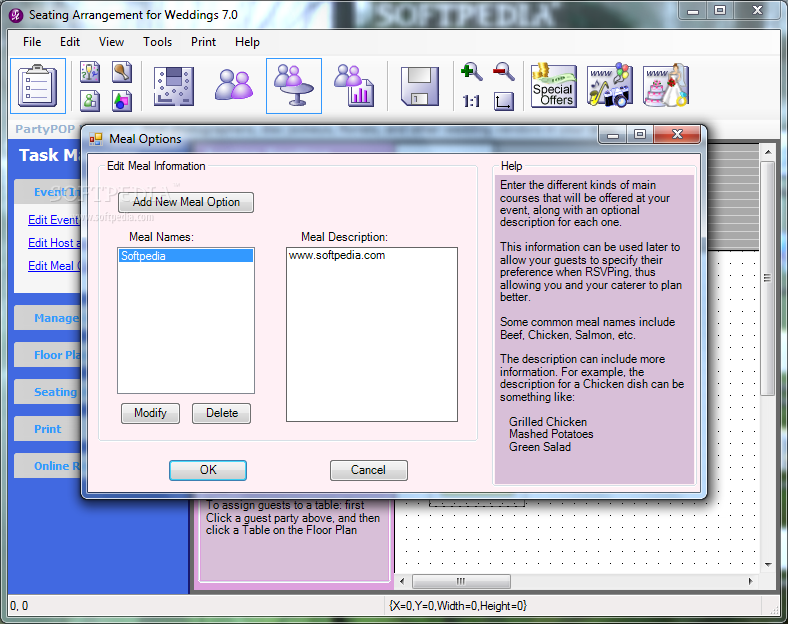Click the vertical scrollbar down arrow

click(x=768, y=565)
